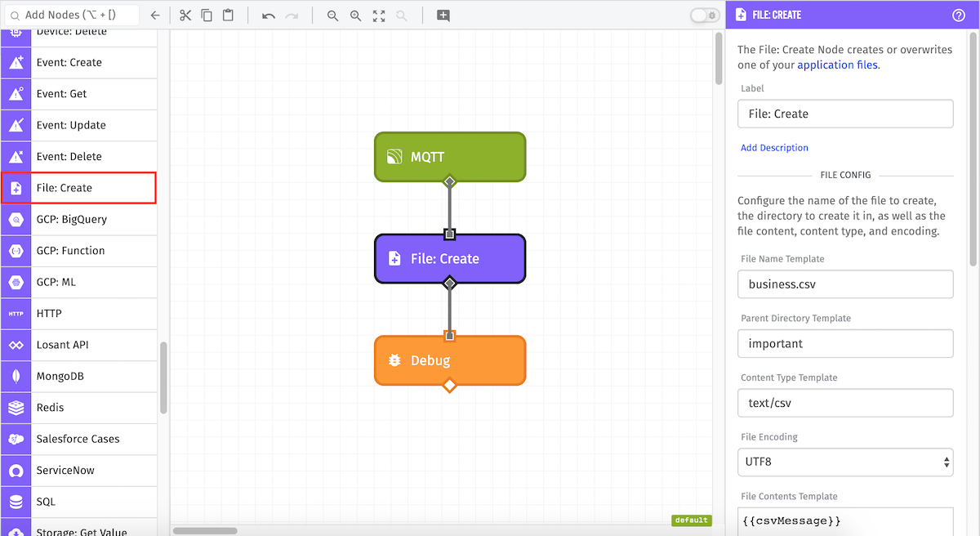Select Salesforce Cases node in palette

[78, 439]
